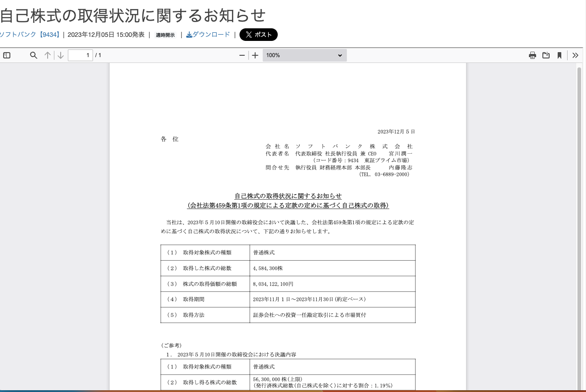Click the row label （3）株式の取得価額の総額
The image size is (586, 392).
coord(201,284)
